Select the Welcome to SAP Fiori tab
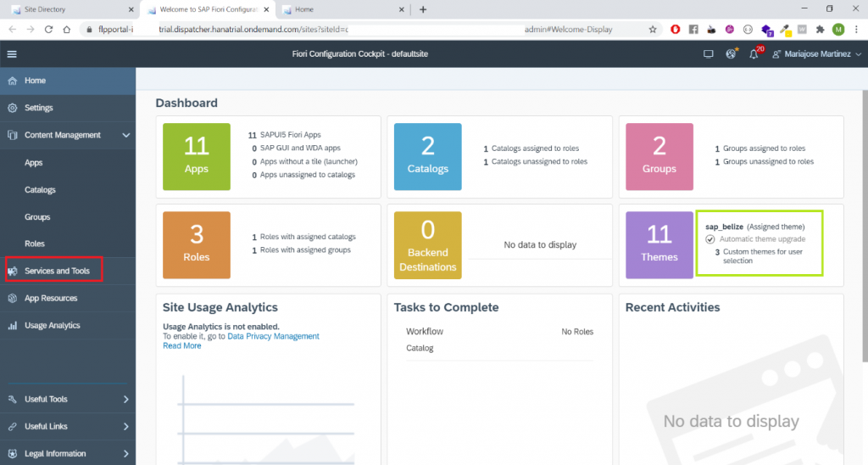The image size is (868, 465). [x=207, y=9]
